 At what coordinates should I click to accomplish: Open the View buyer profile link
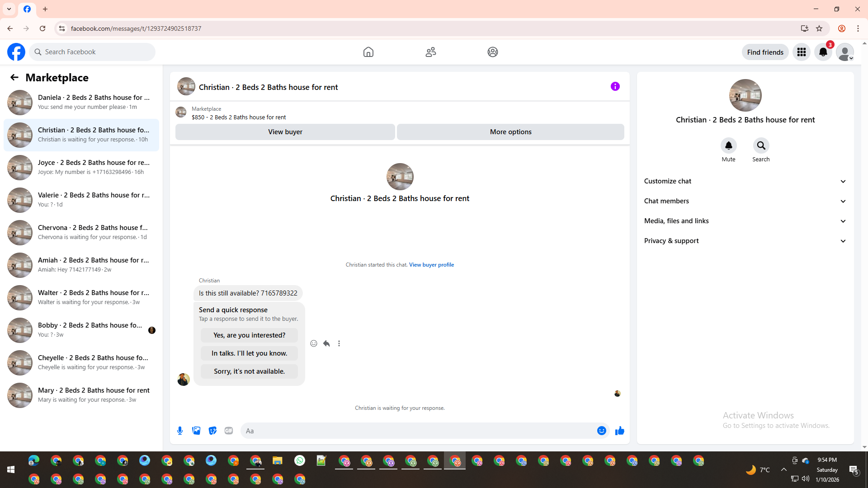[x=431, y=265]
